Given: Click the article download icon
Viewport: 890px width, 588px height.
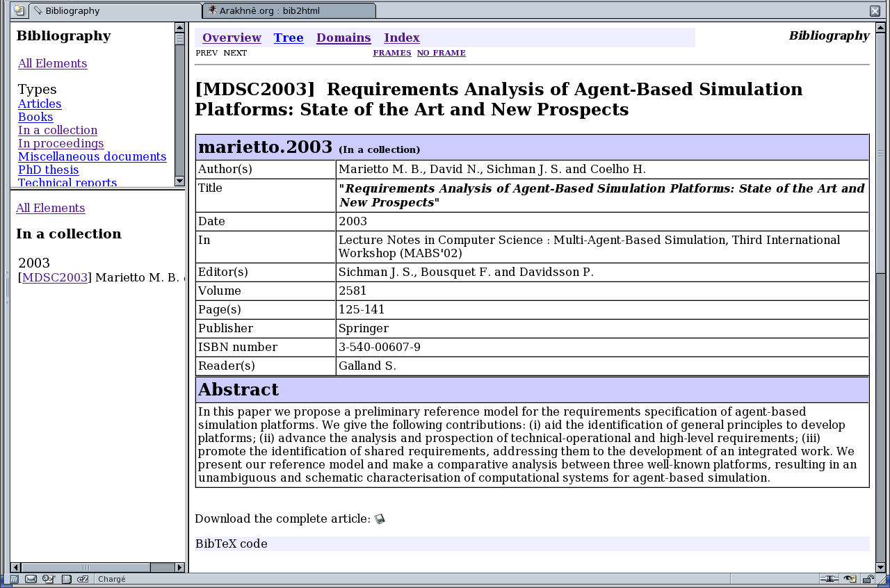Looking at the screenshot, I should coord(380,519).
